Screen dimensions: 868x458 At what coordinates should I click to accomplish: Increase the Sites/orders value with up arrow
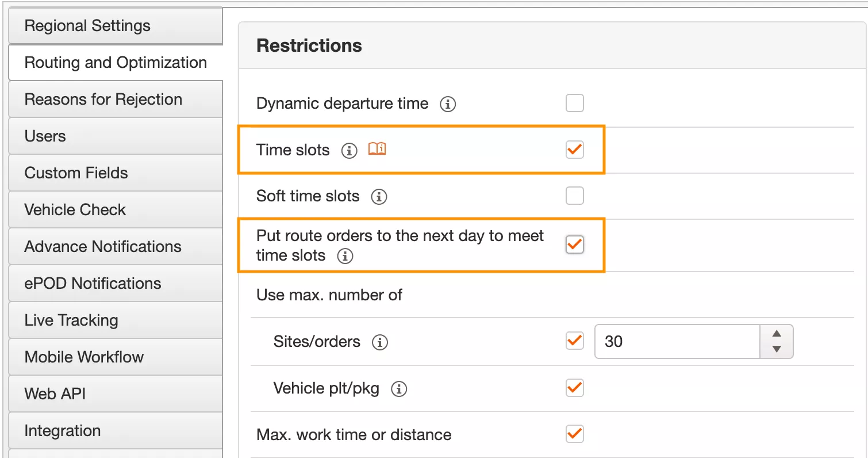(777, 334)
